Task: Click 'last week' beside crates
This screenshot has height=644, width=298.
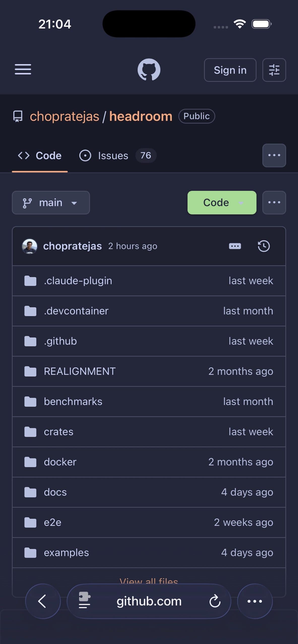Action: (x=251, y=432)
